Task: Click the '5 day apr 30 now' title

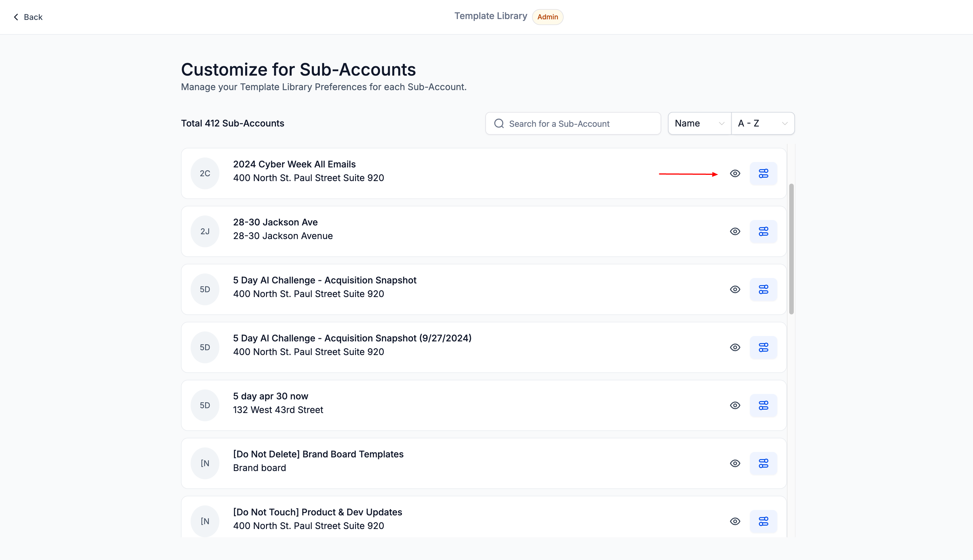Action: pos(271,396)
